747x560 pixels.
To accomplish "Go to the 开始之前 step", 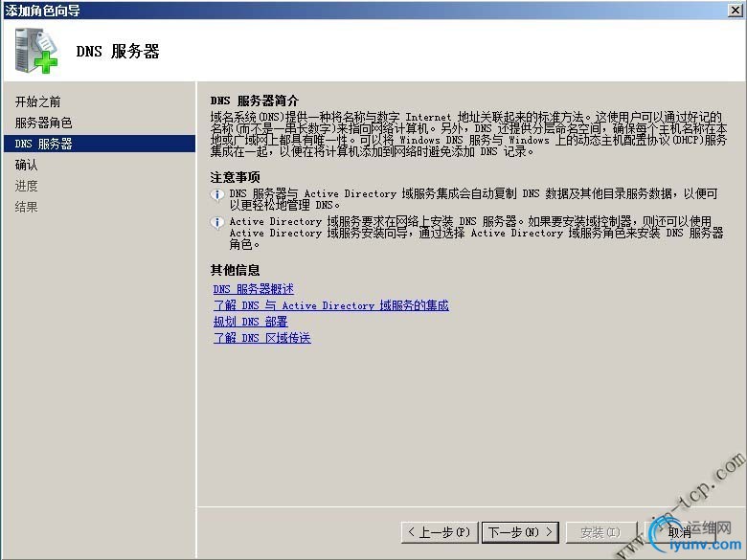I will (37, 101).
